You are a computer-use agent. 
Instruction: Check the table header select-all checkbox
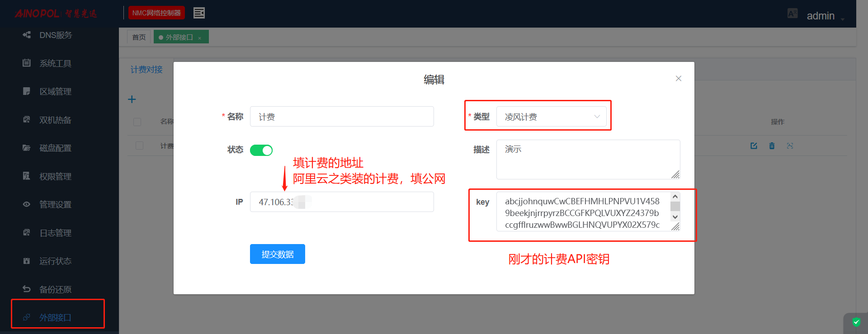coord(137,122)
